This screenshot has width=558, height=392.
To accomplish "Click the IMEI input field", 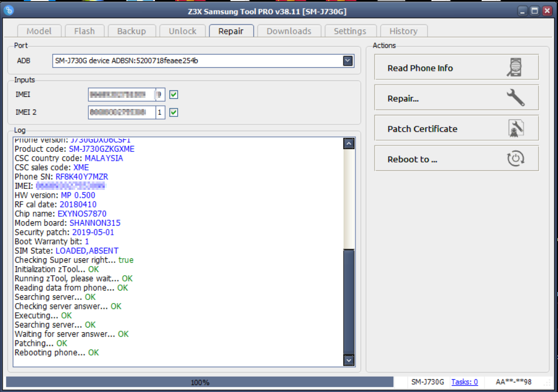I will tap(122, 95).
